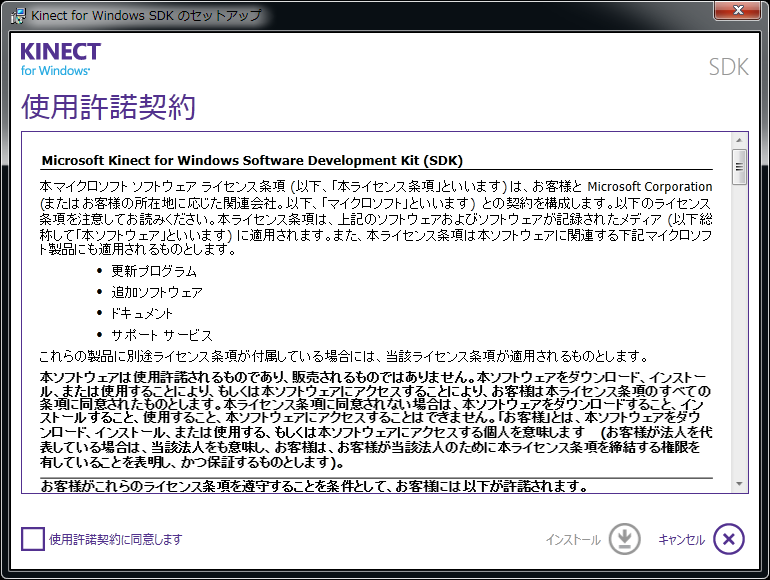770x580 pixels.
Task: Click the 使用許諾契約 page heading
Action: point(108,107)
